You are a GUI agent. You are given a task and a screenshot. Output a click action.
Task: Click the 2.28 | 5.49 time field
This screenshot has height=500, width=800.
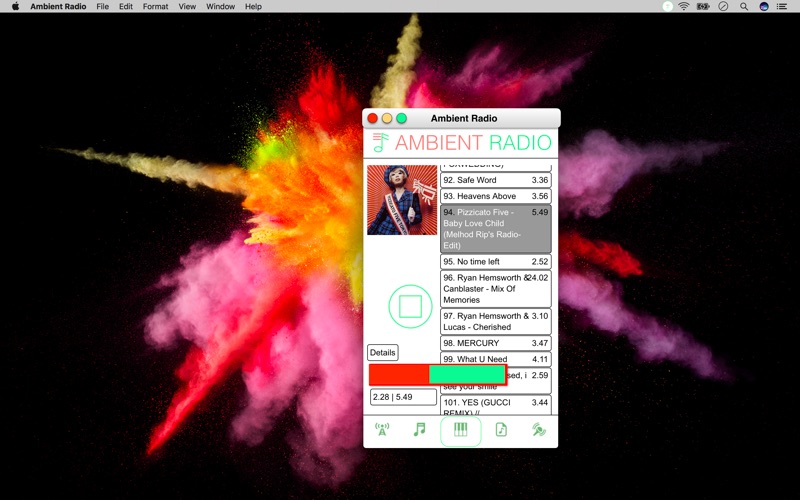coord(403,397)
